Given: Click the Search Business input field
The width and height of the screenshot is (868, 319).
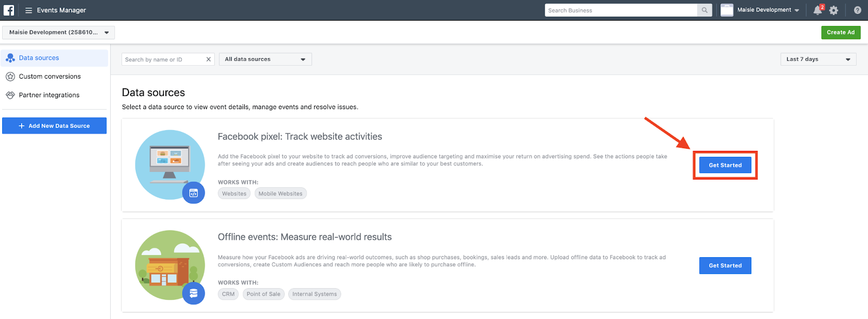Looking at the screenshot, I should pos(621,10).
